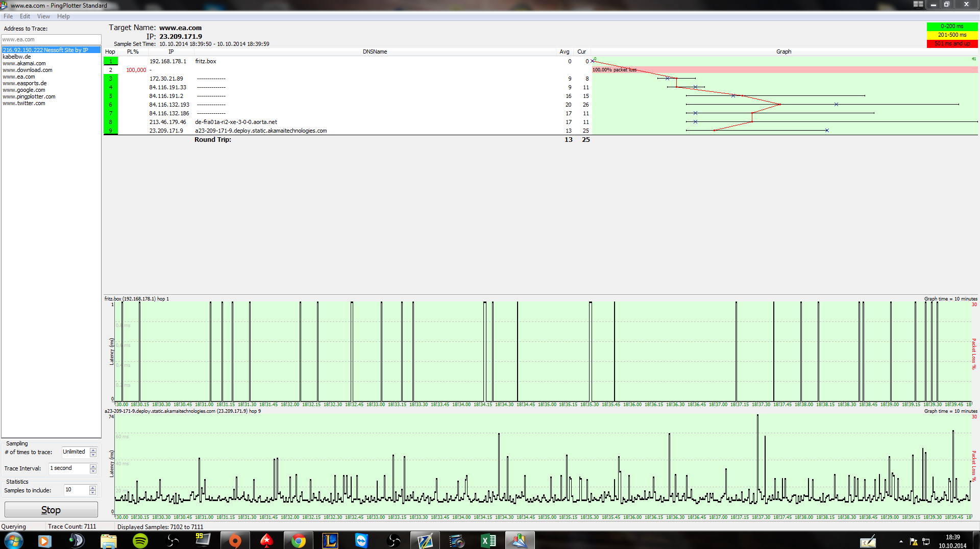Open Excel from the taskbar
The image size is (980, 549).
click(488, 540)
